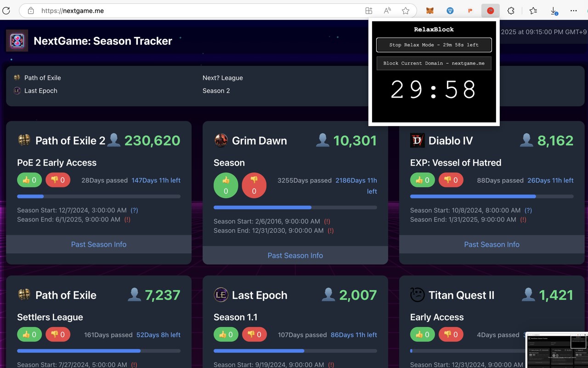Image resolution: width=588 pixels, height=368 pixels.
Task: Block current domain nextgame.me
Action: coord(434,63)
